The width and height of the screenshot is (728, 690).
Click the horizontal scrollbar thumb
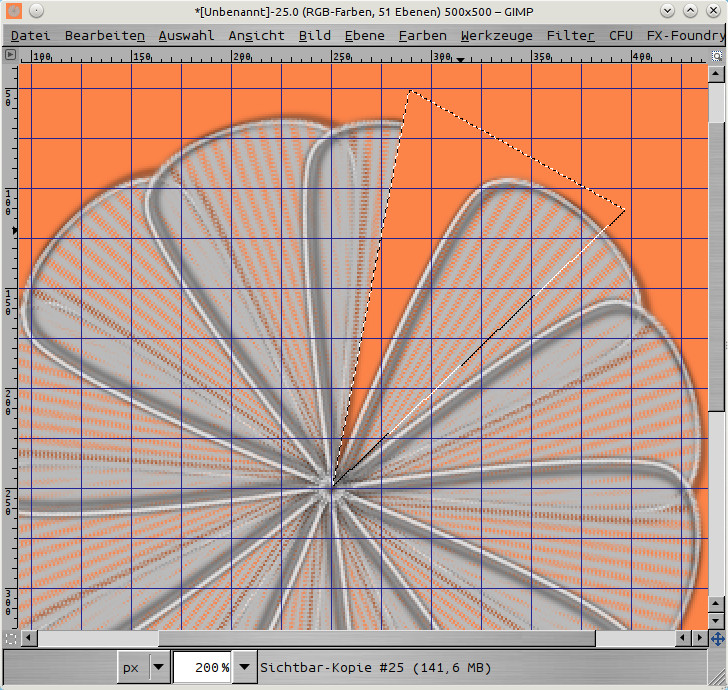coord(376,637)
